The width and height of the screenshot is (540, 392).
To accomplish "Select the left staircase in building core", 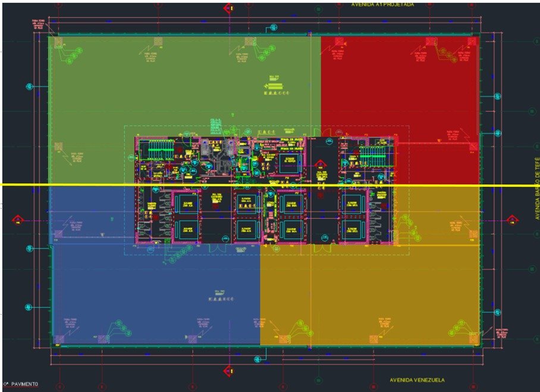I will [x=159, y=150].
